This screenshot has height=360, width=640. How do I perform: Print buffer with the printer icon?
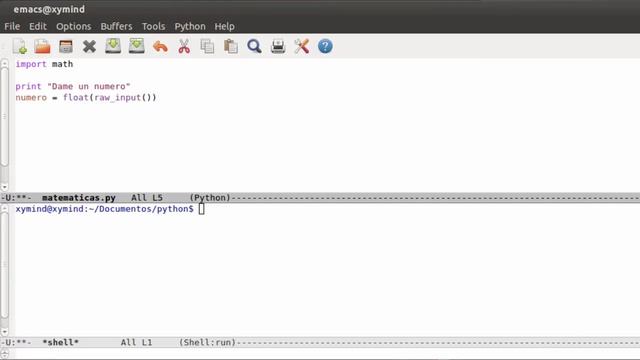[x=278, y=46]
